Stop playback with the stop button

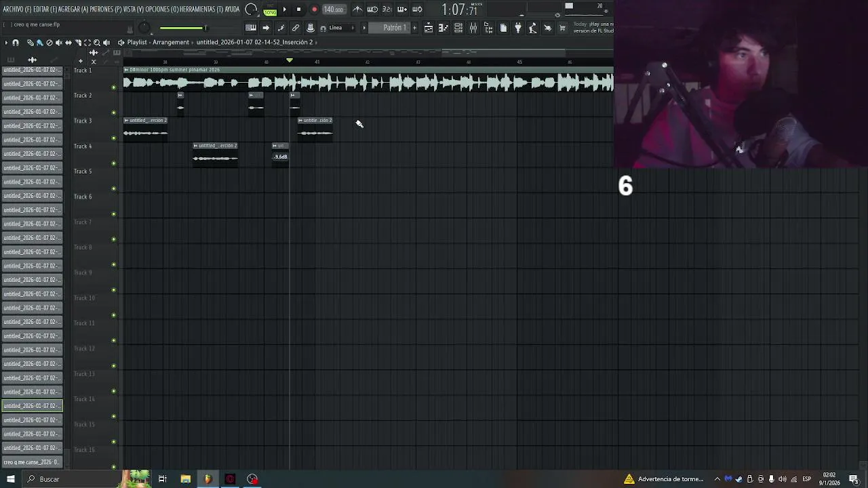[x=299, y=9]
